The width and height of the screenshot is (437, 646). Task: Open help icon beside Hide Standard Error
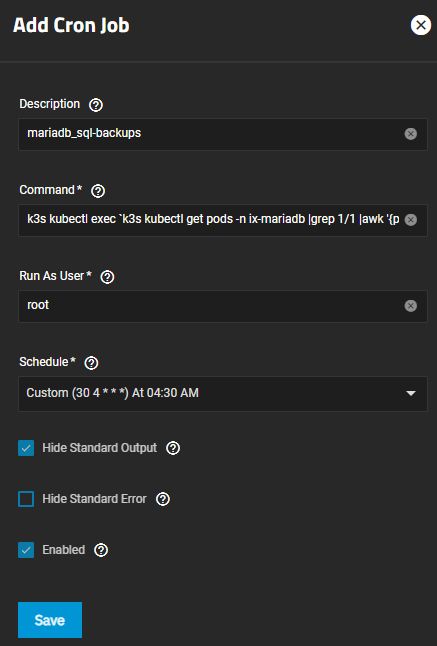(x=163, y=499)
